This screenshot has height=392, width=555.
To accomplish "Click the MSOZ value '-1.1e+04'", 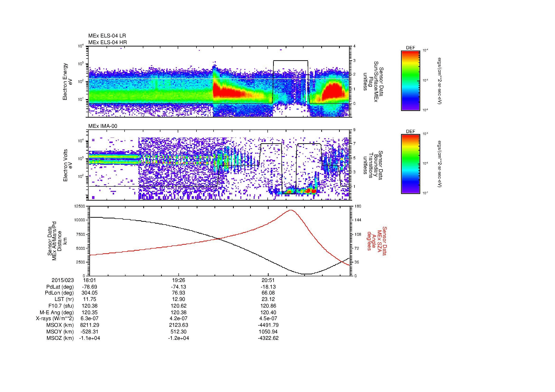I will (x=89, y=338).
